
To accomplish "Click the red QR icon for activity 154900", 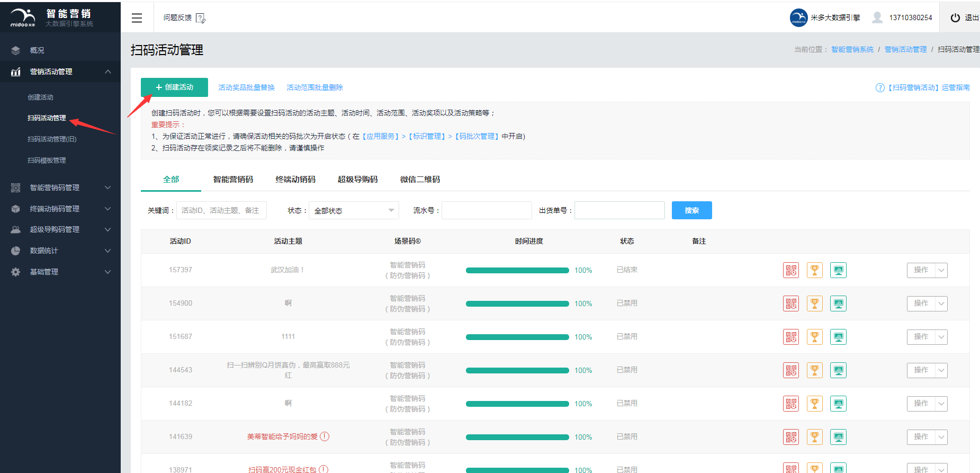I will click(x=791, y=304).
